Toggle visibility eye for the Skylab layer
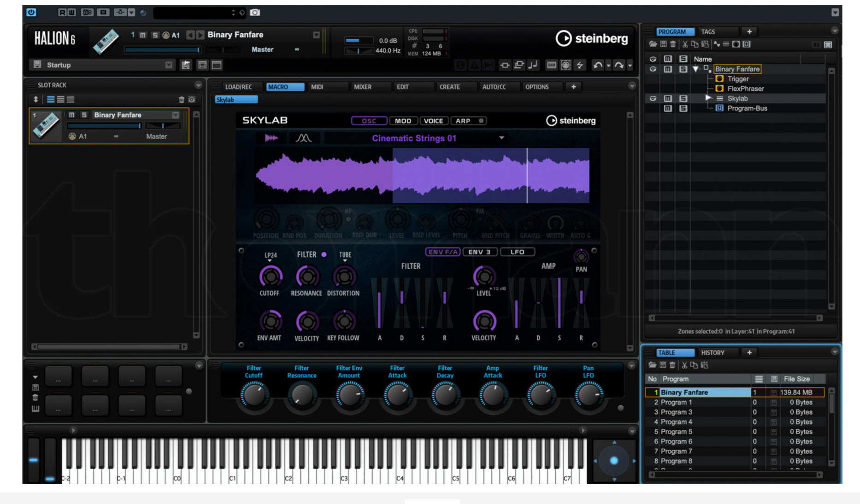The image size is (860, 504). 653,99
